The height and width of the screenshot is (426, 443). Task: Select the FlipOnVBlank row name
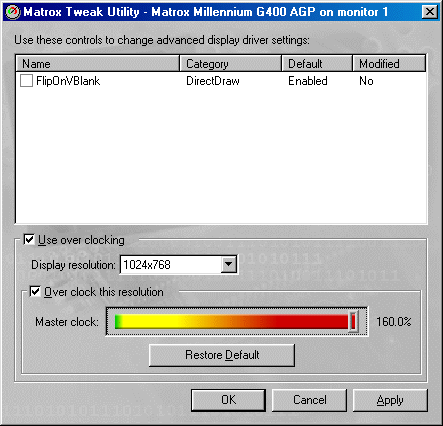point(68,81)
